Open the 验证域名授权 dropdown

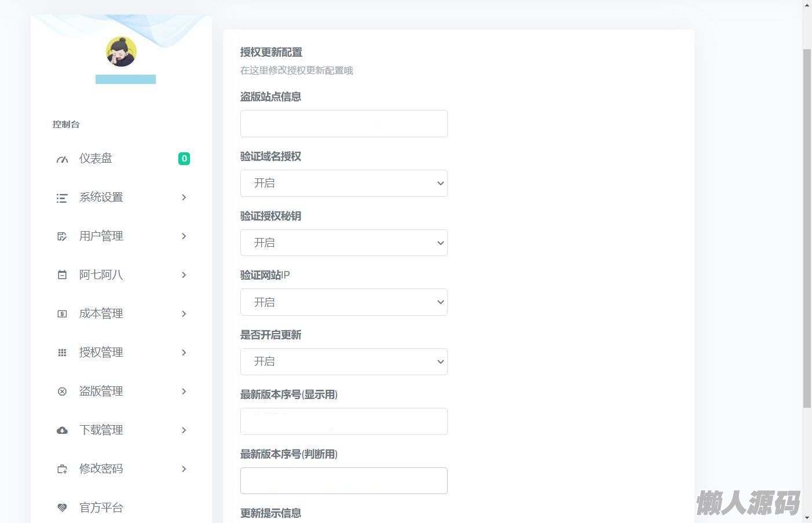(x=343, y=184)
